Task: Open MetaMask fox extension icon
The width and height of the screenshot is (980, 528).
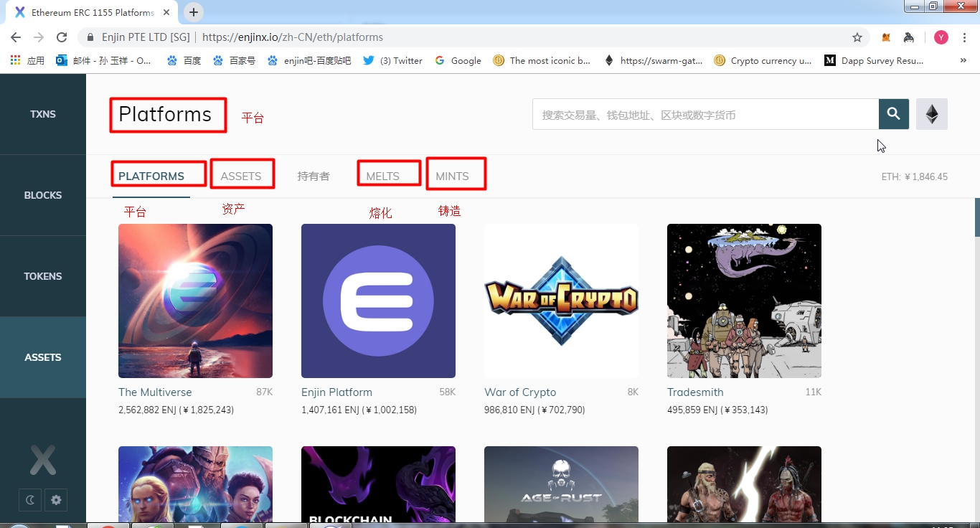Action: tap(887, 37)
